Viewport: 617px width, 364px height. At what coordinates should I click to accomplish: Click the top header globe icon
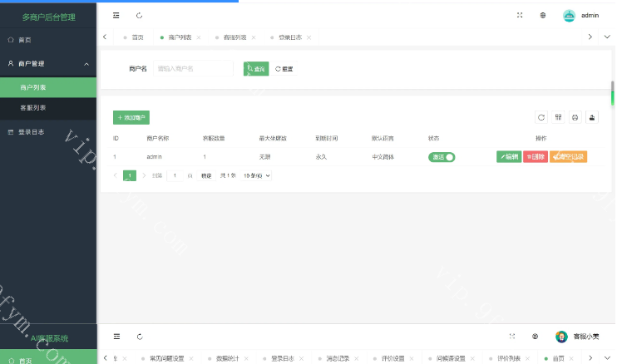click(543, 15)
